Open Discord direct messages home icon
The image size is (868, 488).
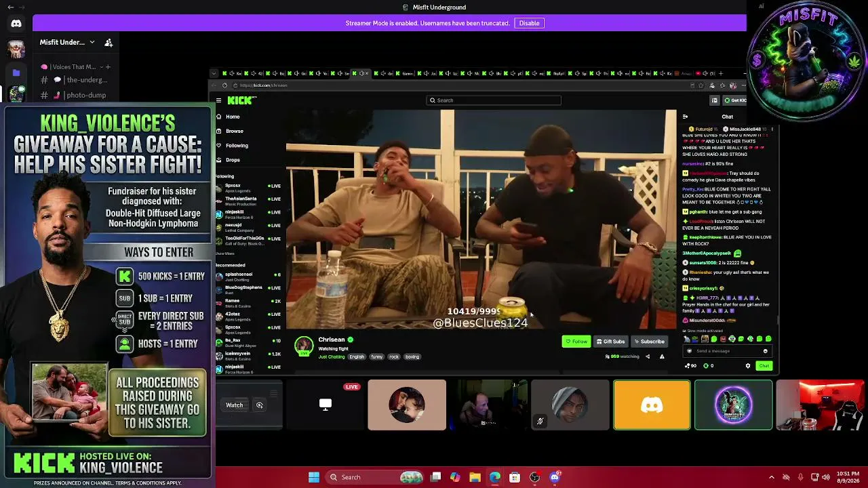coord(16,24)
